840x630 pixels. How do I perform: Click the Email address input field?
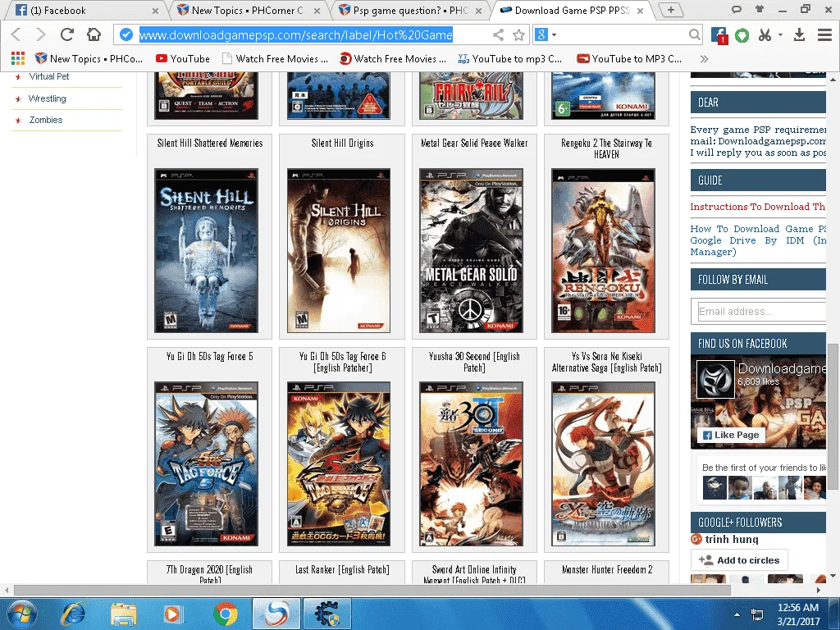point(761,311)
